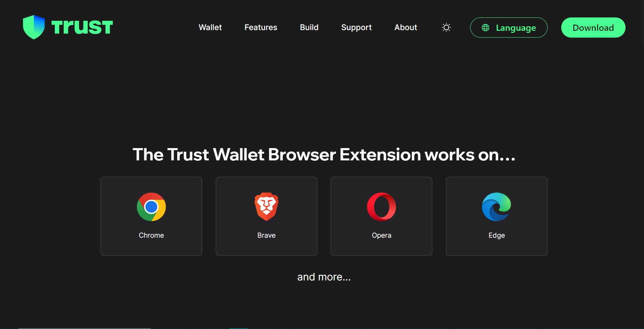
Task: Open the Wallet menu
Action: click(210, 27)
